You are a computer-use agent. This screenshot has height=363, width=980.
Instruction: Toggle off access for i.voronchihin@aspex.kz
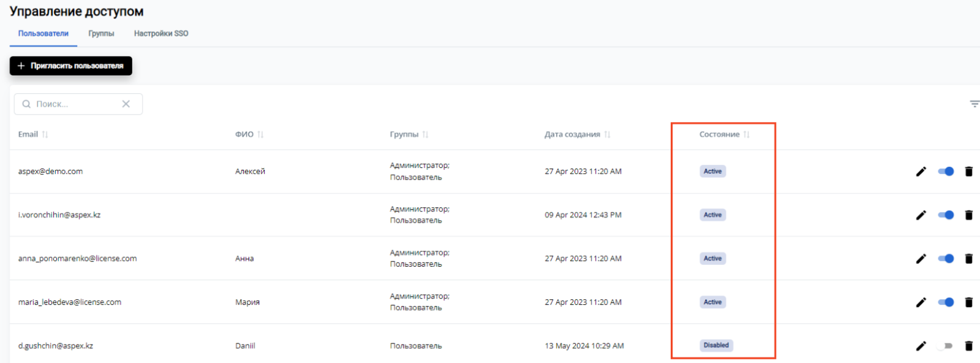[946, 215]
